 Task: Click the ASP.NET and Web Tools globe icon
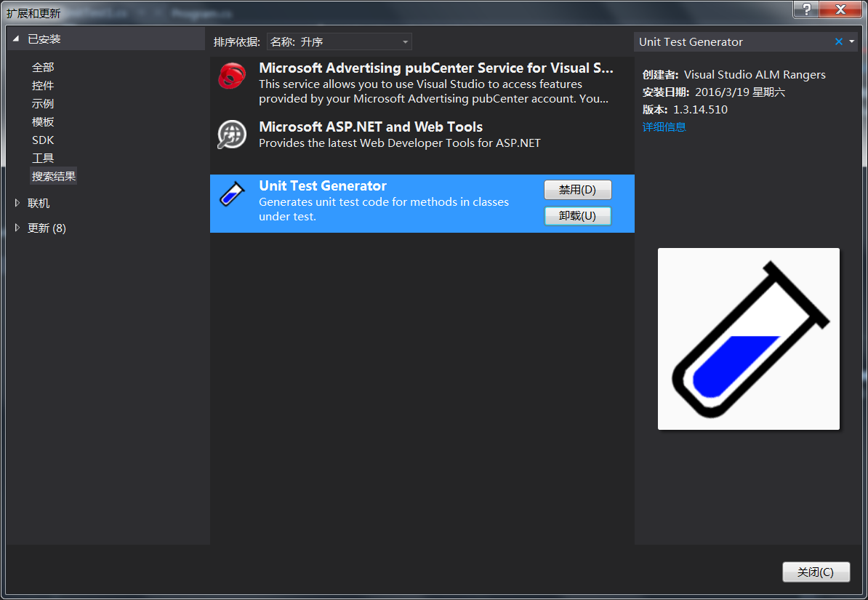pos(232,134)
